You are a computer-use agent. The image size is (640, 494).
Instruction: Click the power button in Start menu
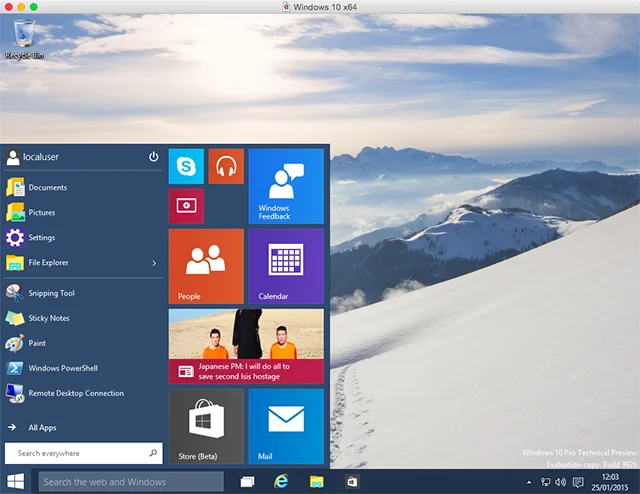(x=153, y=157)
